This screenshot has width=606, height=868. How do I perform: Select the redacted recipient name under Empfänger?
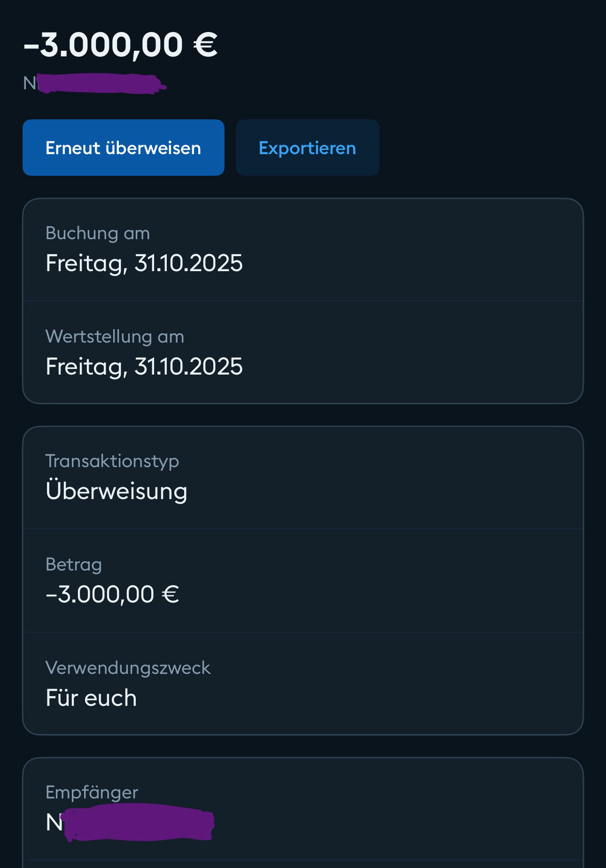point(130,822)
